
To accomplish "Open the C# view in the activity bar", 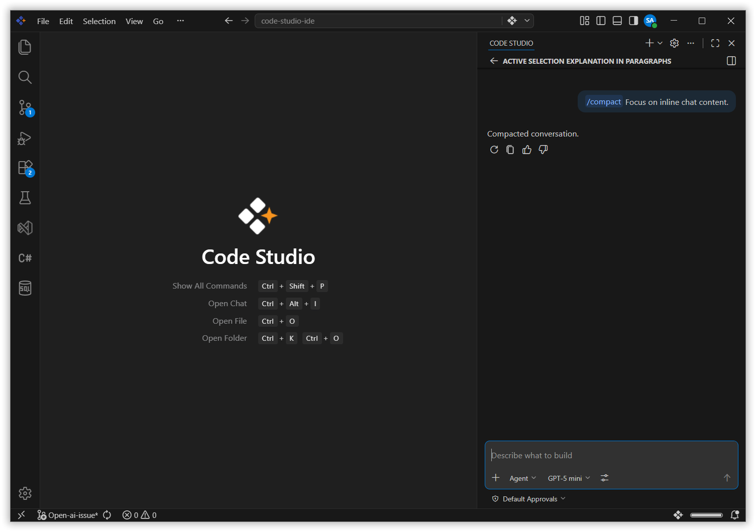I will click(x=25, y=258).
